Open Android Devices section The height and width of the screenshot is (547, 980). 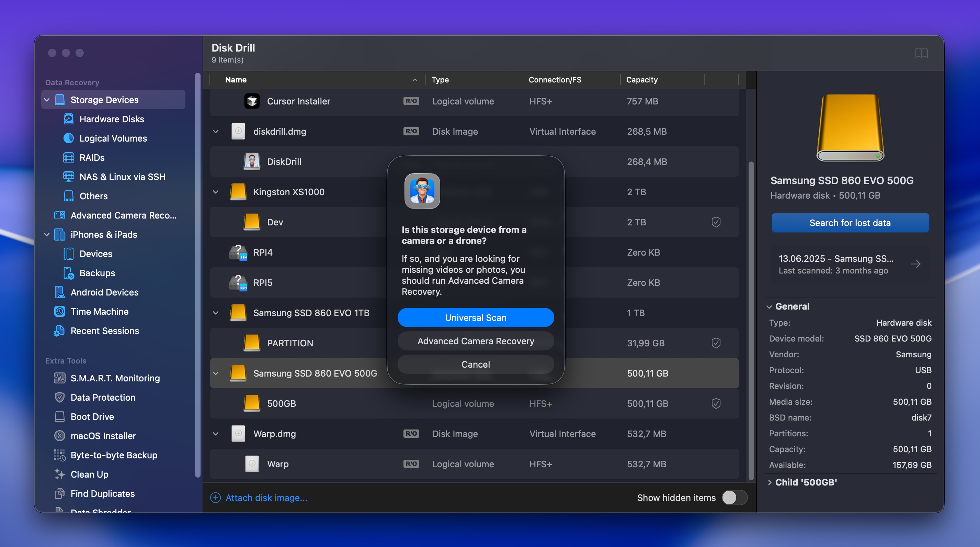[x=104, y=292]
